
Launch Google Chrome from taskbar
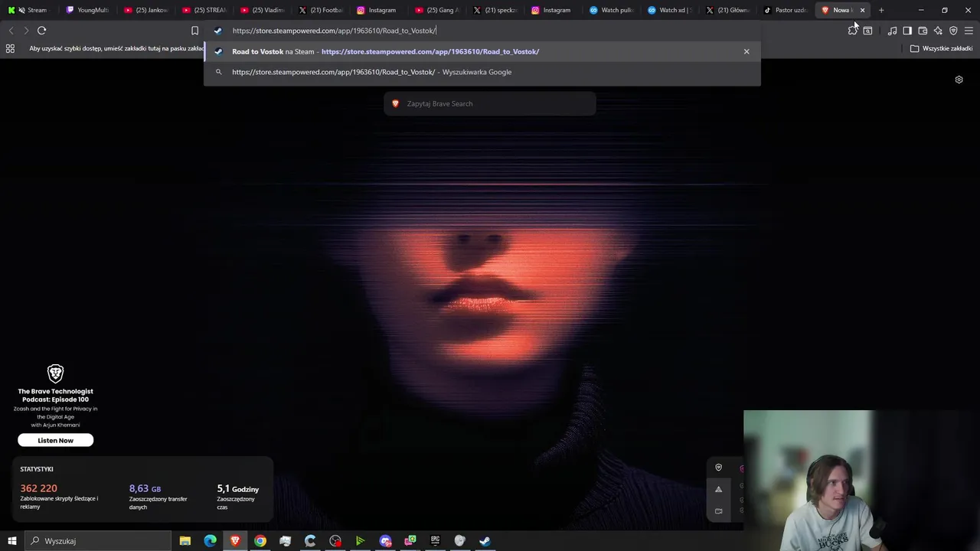click(x=260, y=541)
